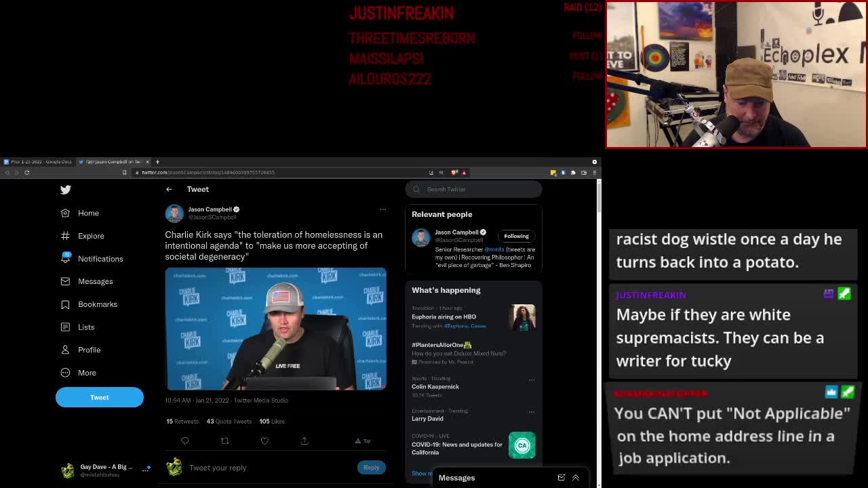Click the bookmark icon beside the address
The width and height of the screenshot is (868, 488).
(125, 173)
